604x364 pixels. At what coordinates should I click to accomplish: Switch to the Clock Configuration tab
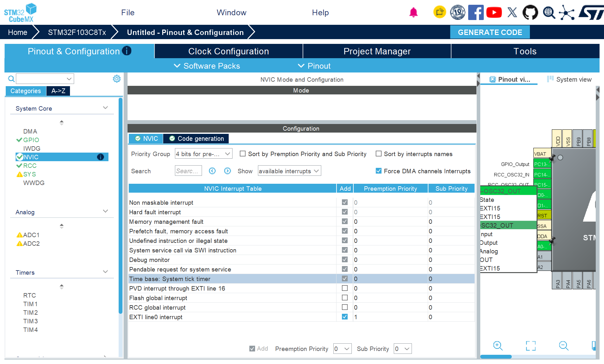[x=229, y=51]
